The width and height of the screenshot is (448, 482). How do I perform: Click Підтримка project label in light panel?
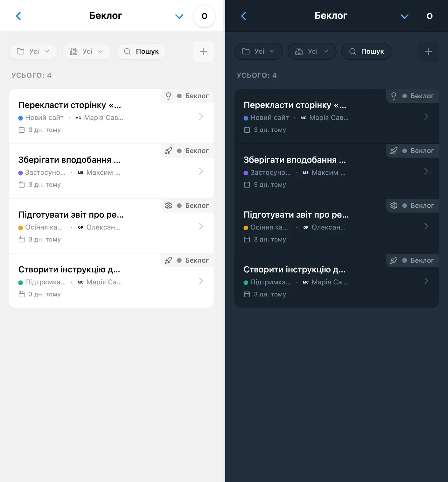coord(45,282)
